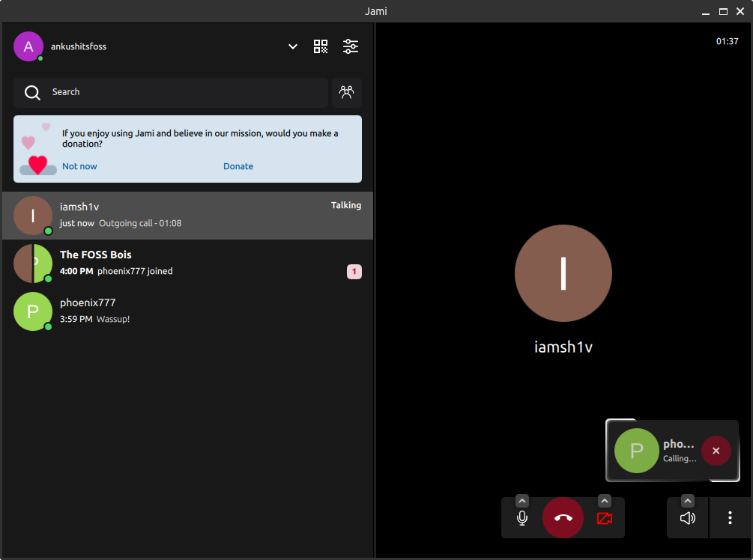
Task: Click the search magnifier icon
Action: (x=32, y=91)
